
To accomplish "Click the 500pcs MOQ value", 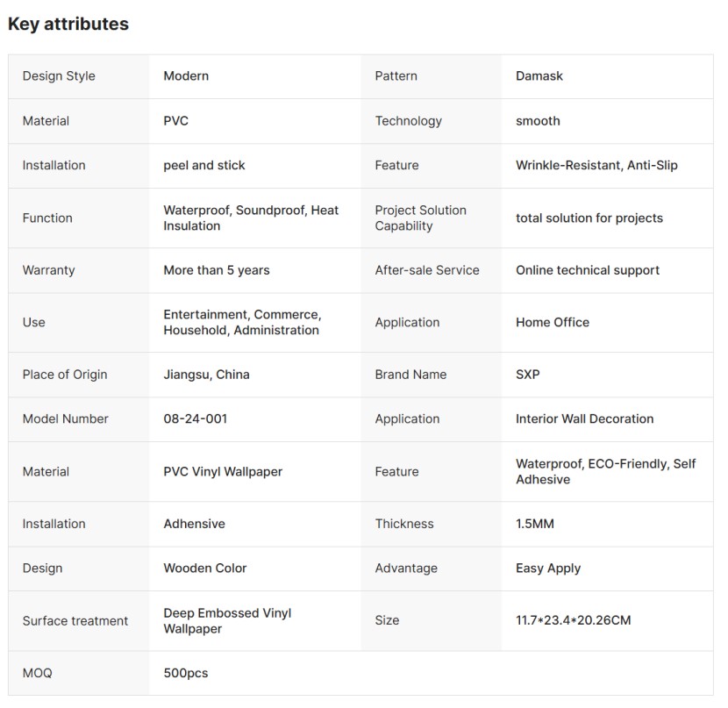I will coord(185,673).
